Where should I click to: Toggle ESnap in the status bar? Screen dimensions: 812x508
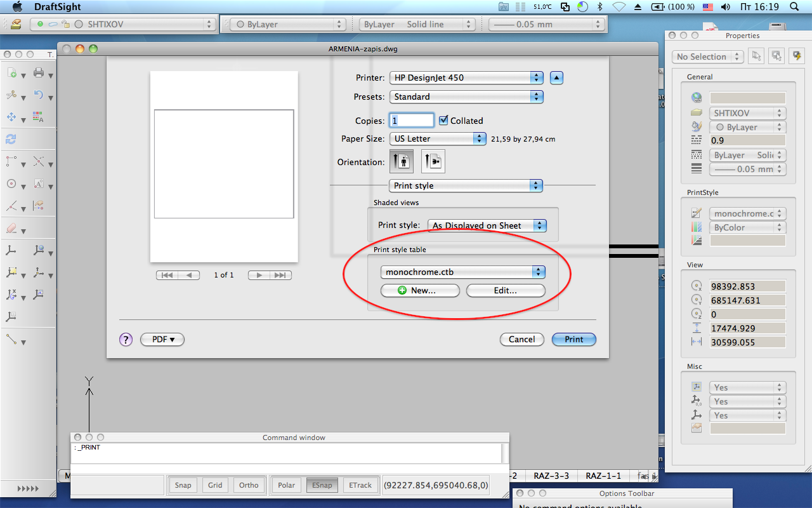pyautogui.click(x=322, y=485)
